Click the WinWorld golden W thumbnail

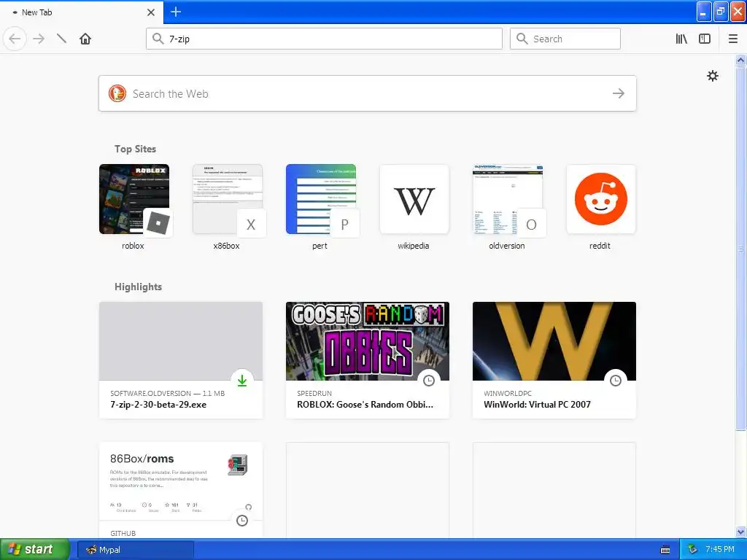554,341
